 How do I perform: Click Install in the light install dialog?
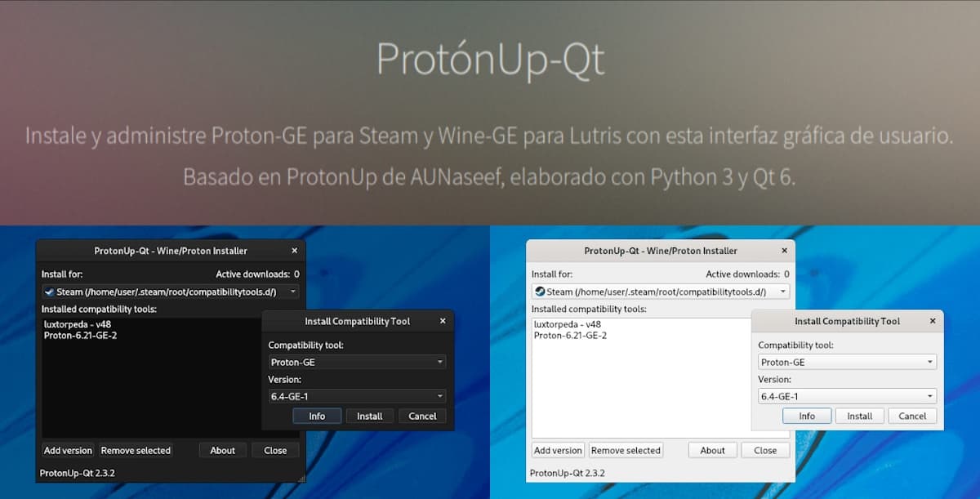[859, 416]
